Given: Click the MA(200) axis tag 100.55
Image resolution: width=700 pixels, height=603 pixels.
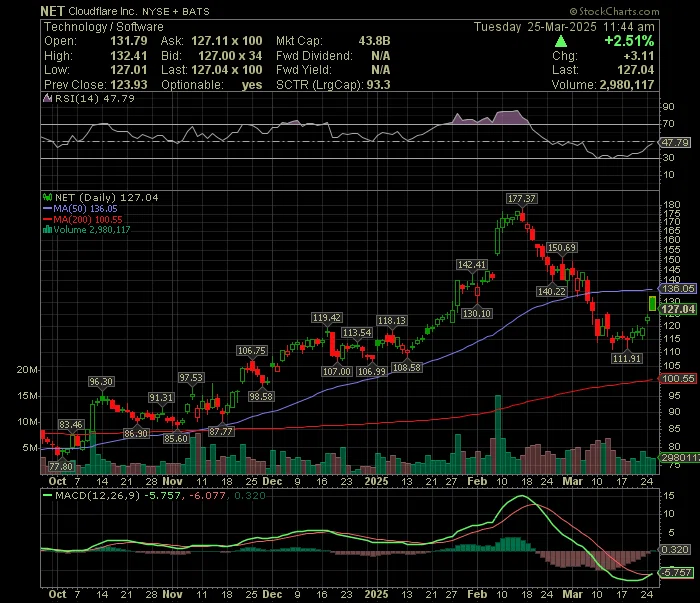Looking at the screenshot, I should point(678,378).
